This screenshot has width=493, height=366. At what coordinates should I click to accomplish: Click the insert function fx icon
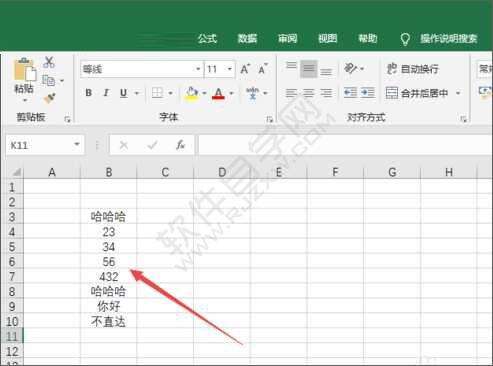(x=181, y=145)
